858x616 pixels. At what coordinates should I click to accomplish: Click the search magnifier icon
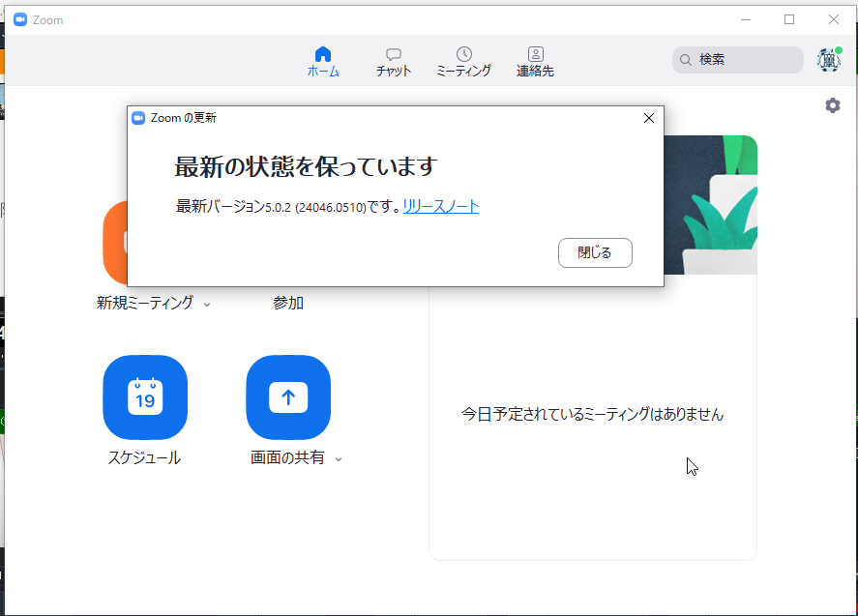tap(685, 60)
